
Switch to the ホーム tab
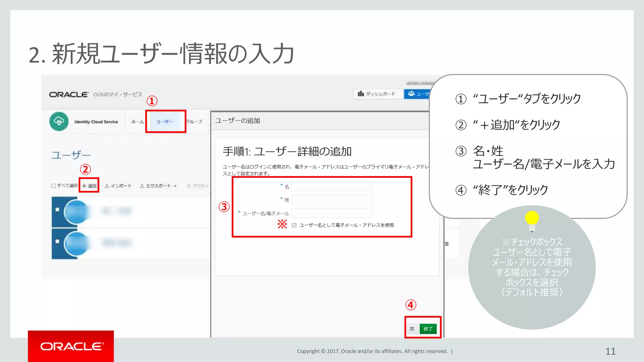137,122
